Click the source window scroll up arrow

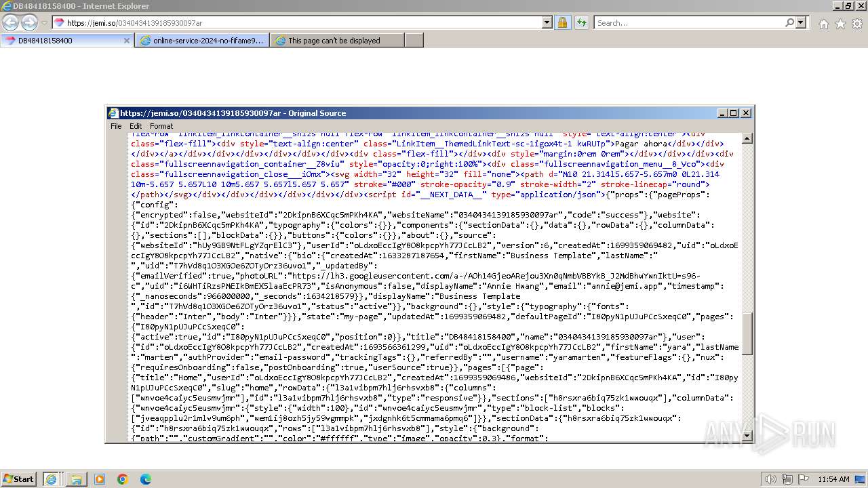tap(747, 138)
